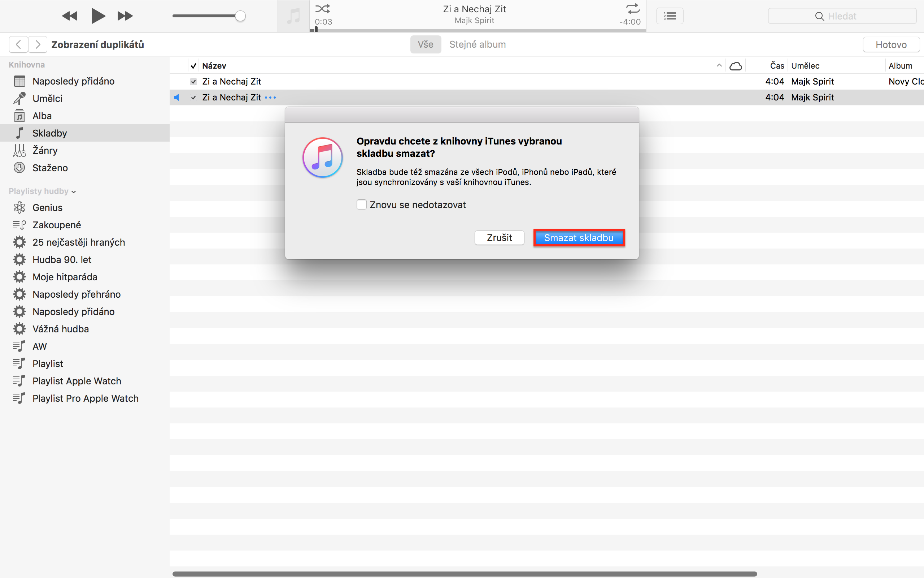Go forward with the right chevron
Viewport: 924px width, 578px height.
tap(38, 45)
